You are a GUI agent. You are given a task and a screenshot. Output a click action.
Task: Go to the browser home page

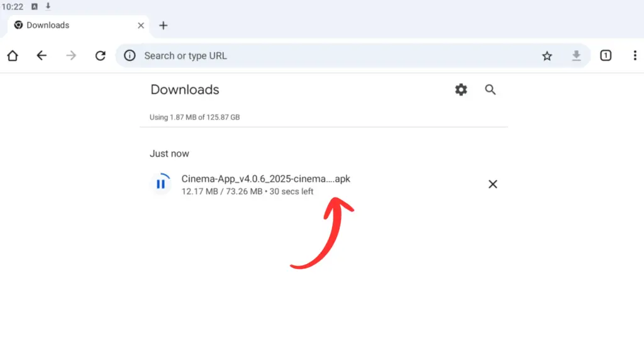click(13, 56)
